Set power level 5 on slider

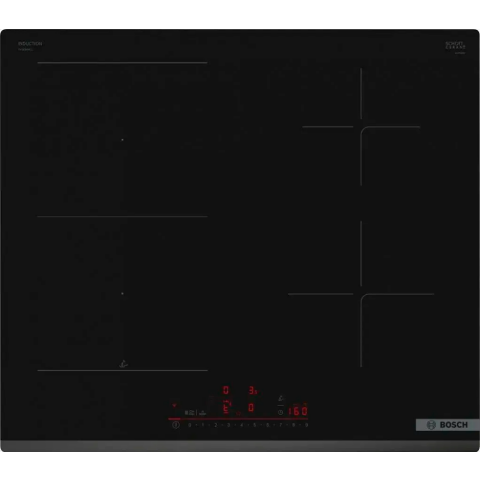[x=254, y=425]
